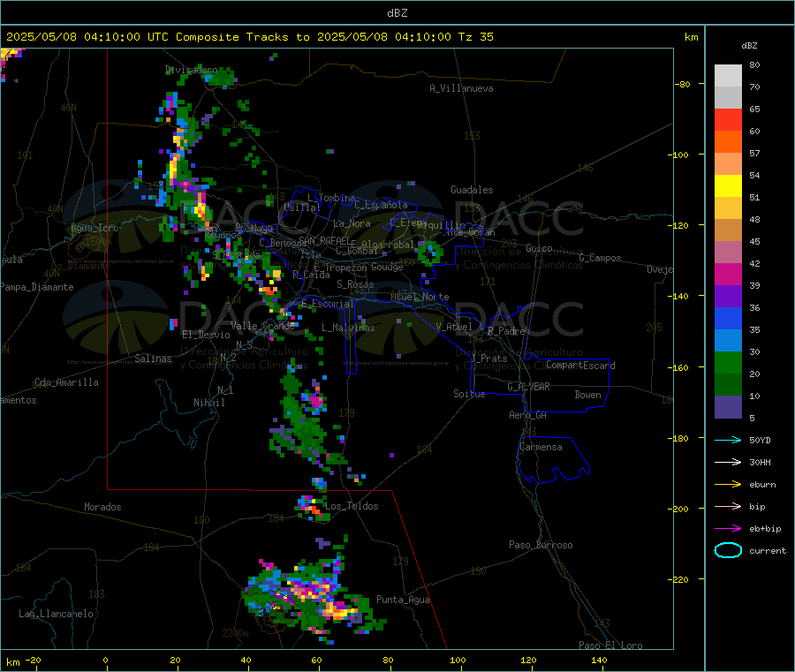The image size is (795, 672).
Task: Click the 'Salinas' map label
Action: point(153,359)
